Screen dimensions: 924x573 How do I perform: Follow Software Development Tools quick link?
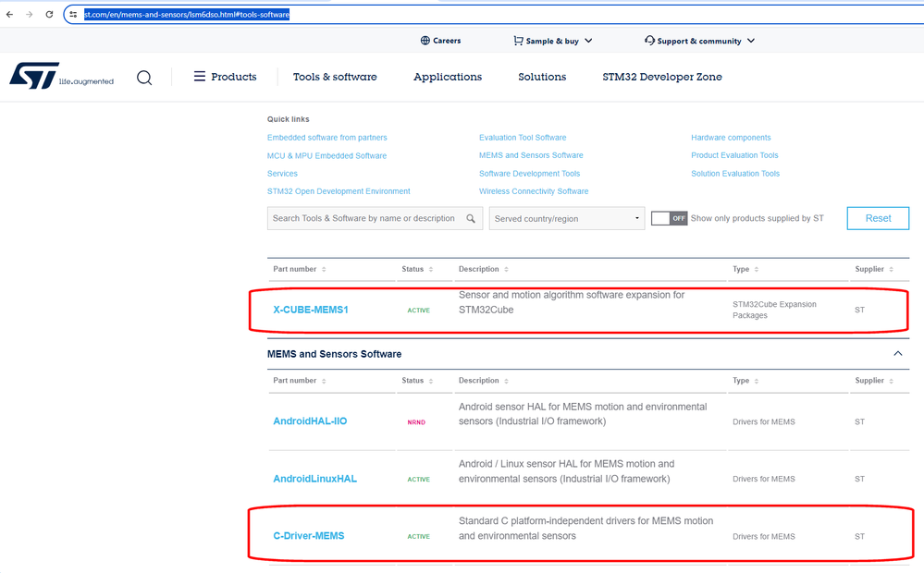coord(530,174)
